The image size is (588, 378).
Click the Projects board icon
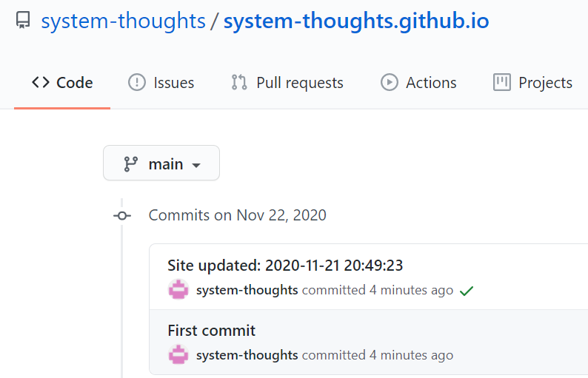(x=502, y=82)
